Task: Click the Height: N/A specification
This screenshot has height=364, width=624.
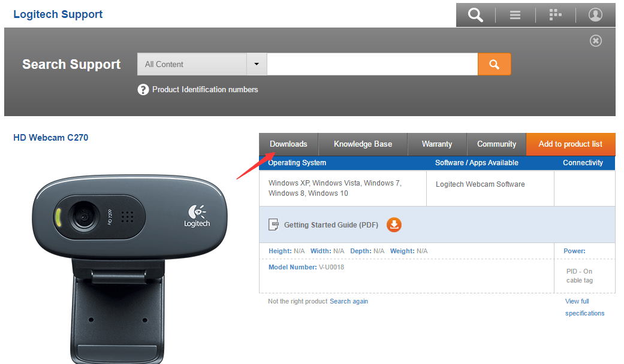Action: (287, 251)
